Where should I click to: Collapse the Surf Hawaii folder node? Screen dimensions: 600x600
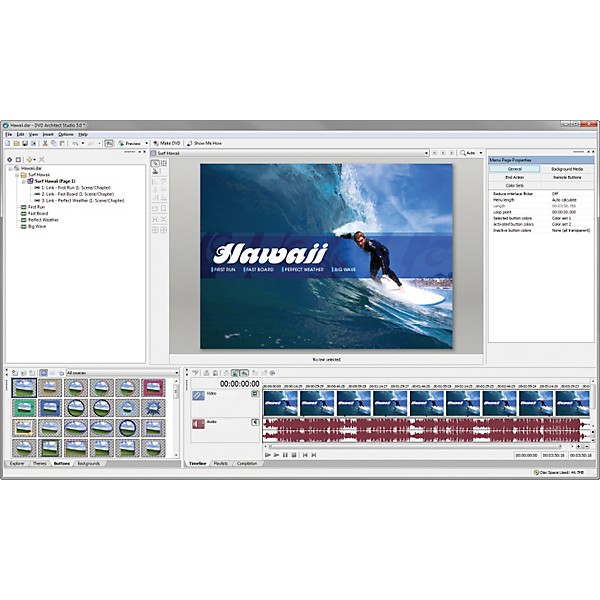17,175
